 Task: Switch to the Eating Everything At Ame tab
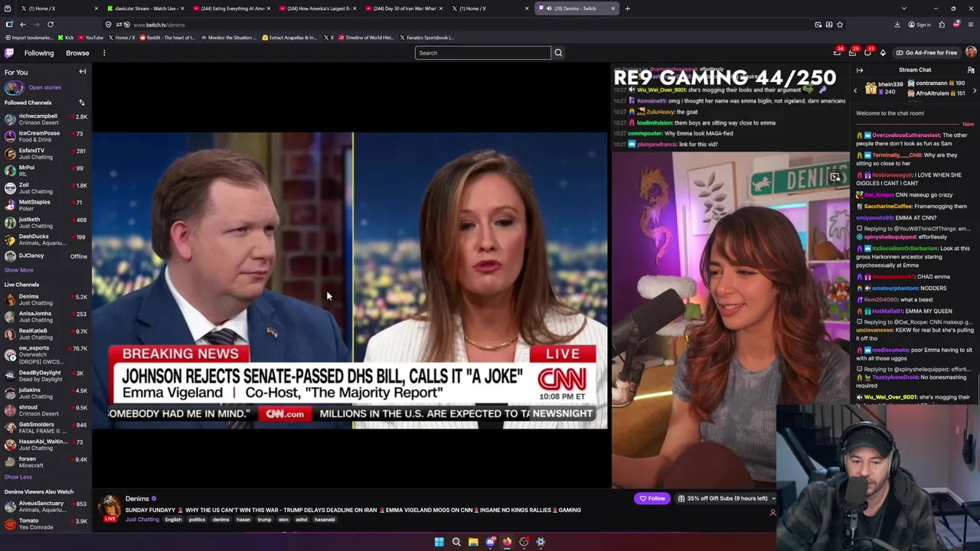[230, 8]
